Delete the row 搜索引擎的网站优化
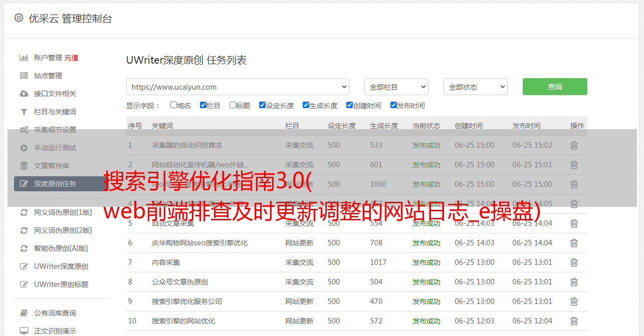 574,321
